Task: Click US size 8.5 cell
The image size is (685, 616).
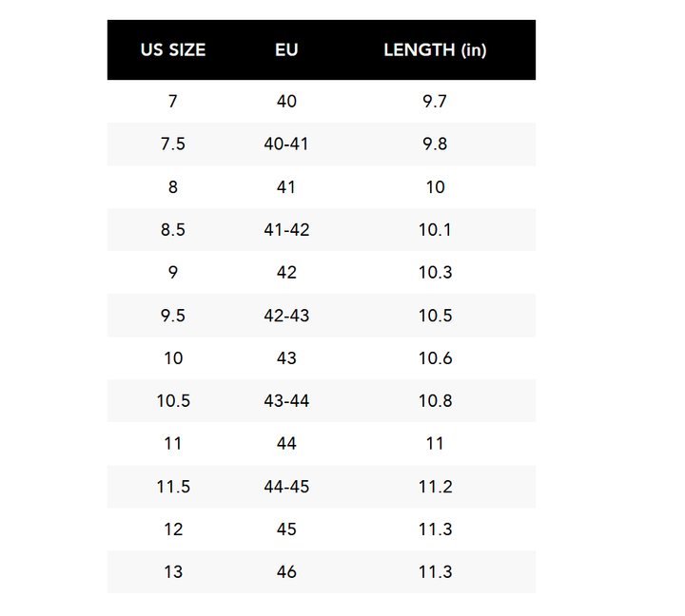Action: click(173, 230)
